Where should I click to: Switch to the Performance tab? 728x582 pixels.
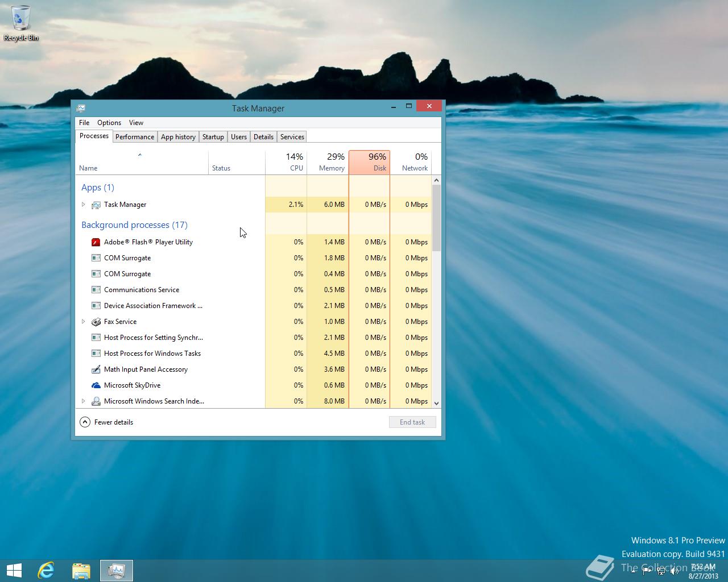click(x=135, y=137)
